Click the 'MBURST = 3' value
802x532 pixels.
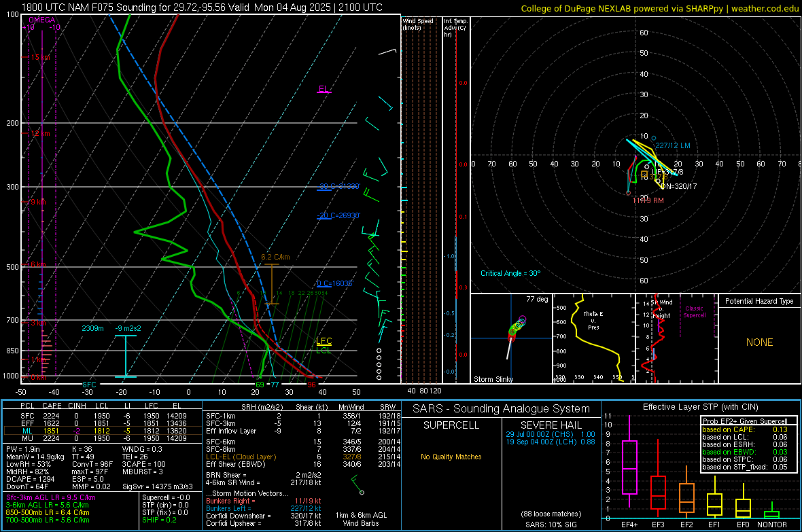pos(142,472)
